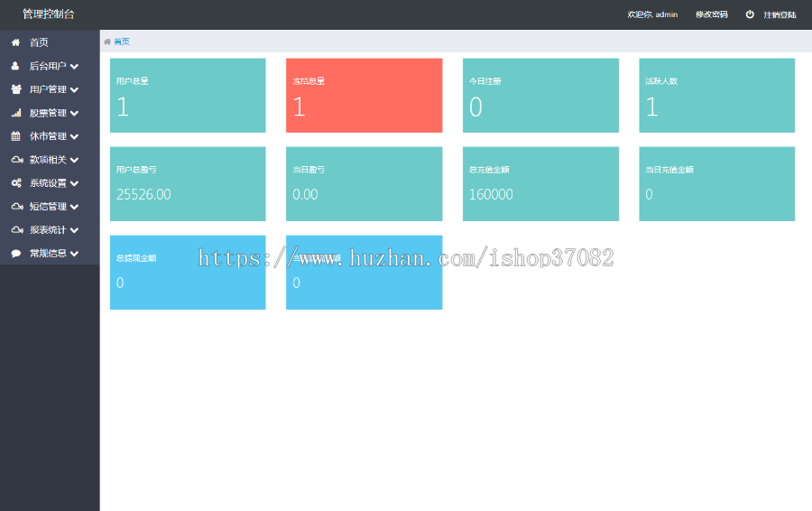Click the power icon in the top bar

(x=750, y=14)
